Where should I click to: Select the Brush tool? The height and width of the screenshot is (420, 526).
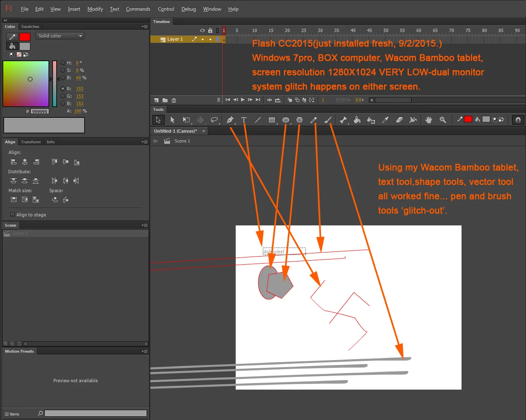[328, 120]
